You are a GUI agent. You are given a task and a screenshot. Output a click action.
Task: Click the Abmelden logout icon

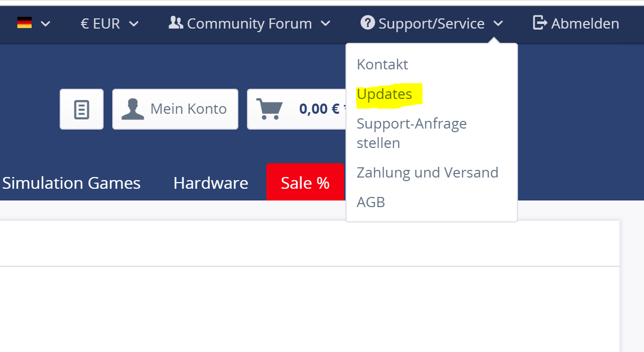coord(539,23)
